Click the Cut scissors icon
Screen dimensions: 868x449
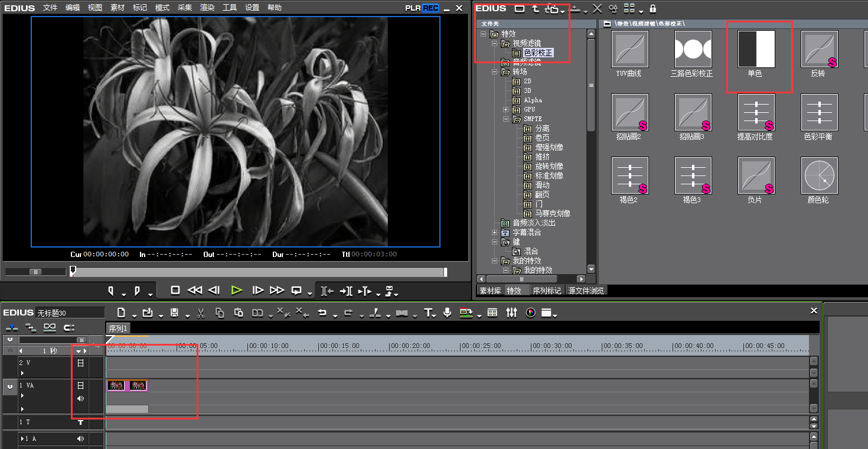[x=201, y=313]
